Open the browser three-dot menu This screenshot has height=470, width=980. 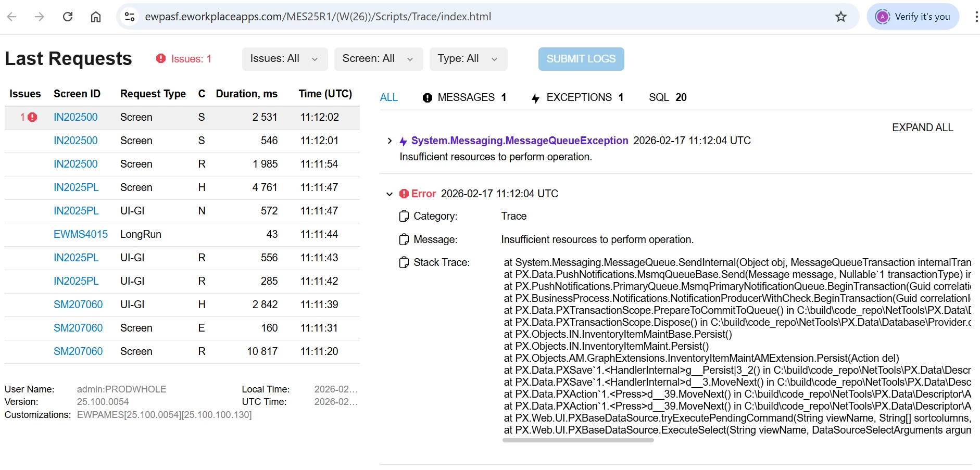tap(976, 17)
